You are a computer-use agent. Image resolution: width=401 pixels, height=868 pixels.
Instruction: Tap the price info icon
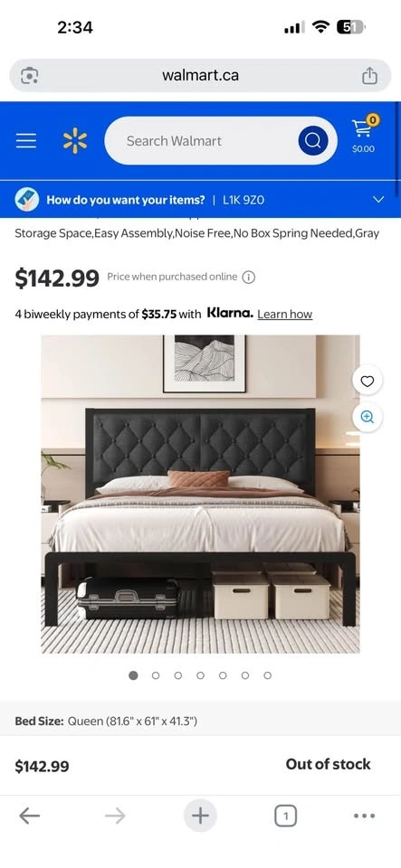(x=249, y=278)
